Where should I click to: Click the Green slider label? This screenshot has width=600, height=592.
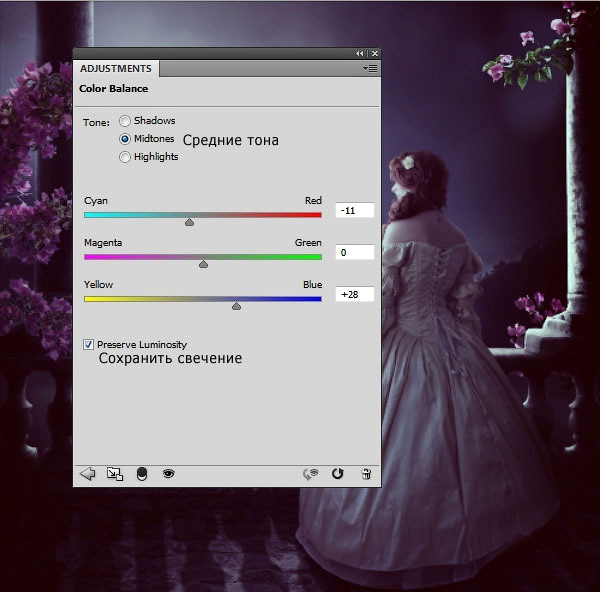click(x=308, y=243)
